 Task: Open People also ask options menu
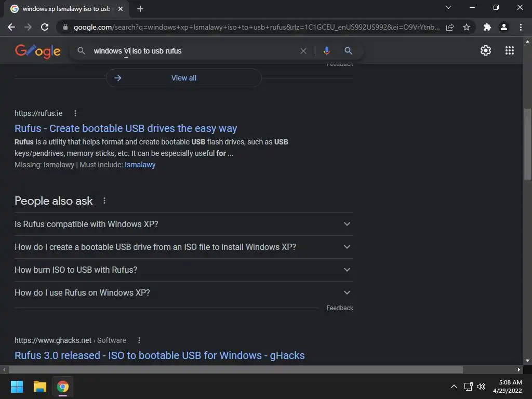point(104,201)
